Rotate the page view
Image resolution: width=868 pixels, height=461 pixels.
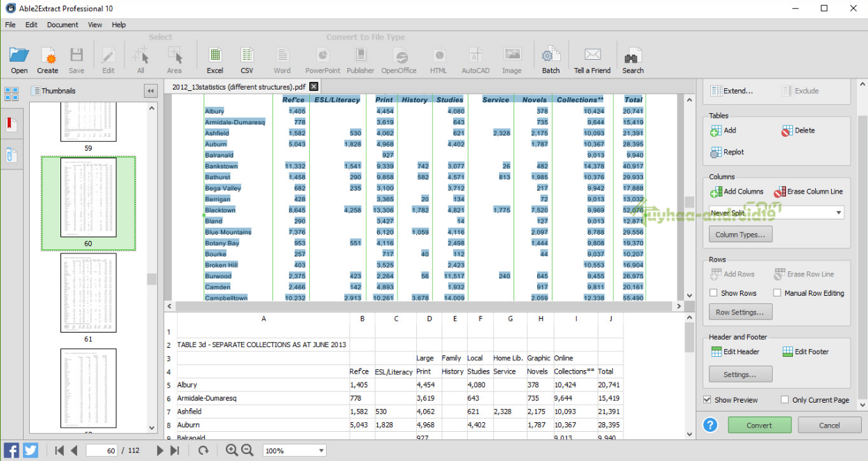pyautogui.click(x=203, y=451)
